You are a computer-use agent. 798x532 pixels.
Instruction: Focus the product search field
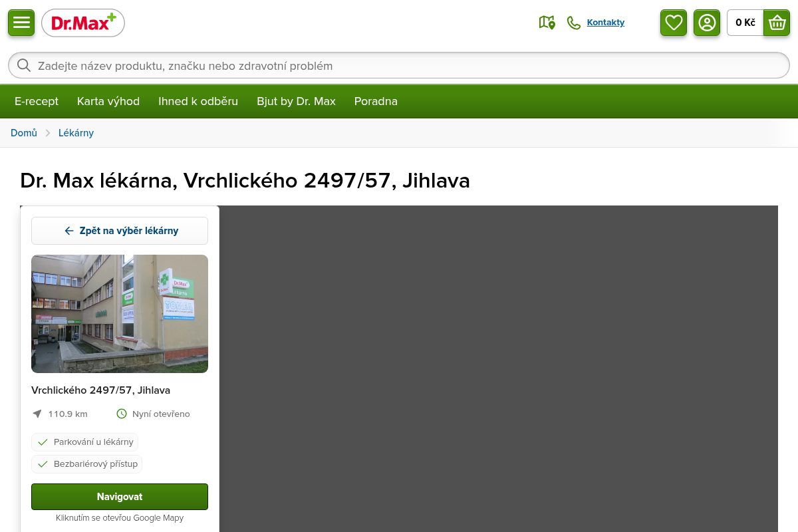(x=399, y=65)
